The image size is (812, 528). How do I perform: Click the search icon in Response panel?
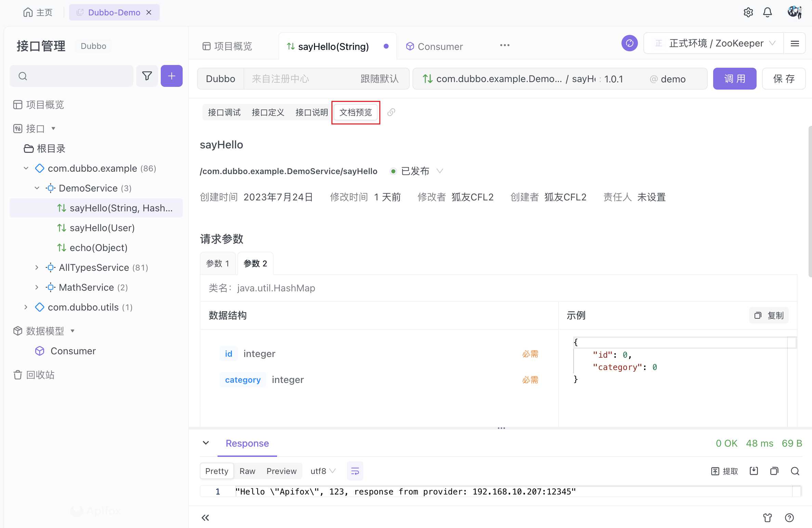coord(795,471)
